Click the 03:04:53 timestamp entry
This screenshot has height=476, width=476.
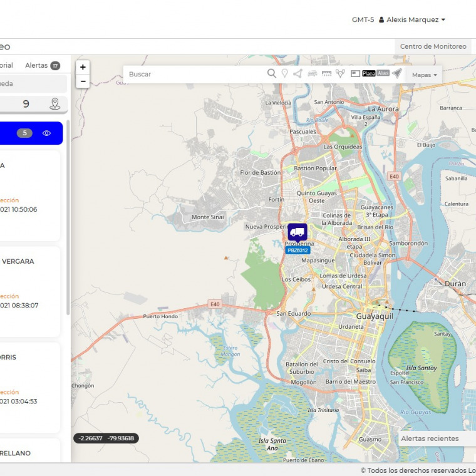19,401
